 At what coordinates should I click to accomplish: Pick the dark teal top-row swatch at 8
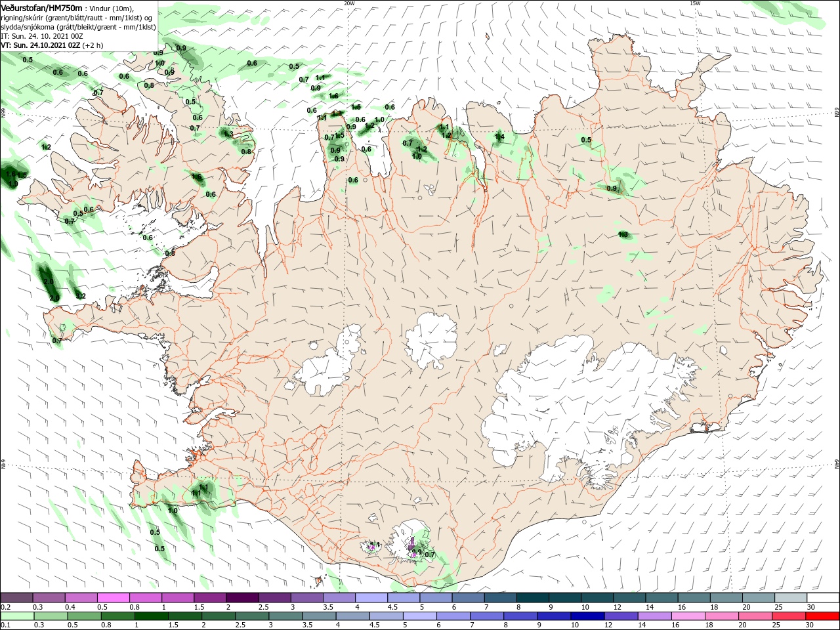(533, 598)
